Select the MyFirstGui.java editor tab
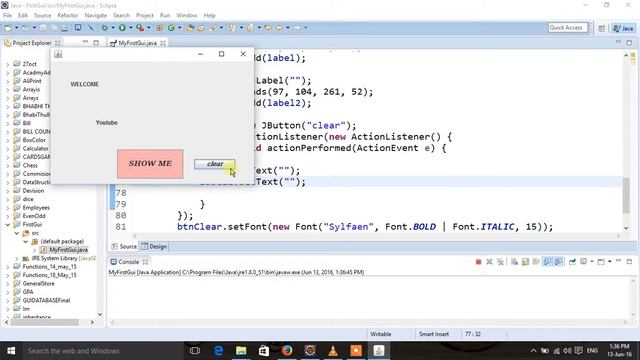 138,43
